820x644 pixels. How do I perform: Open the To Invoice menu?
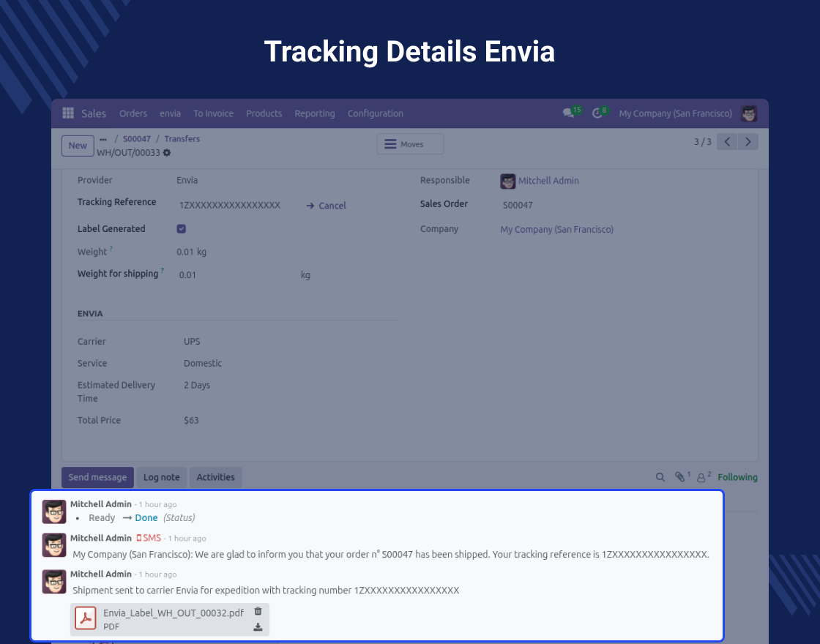coord(213,113)
